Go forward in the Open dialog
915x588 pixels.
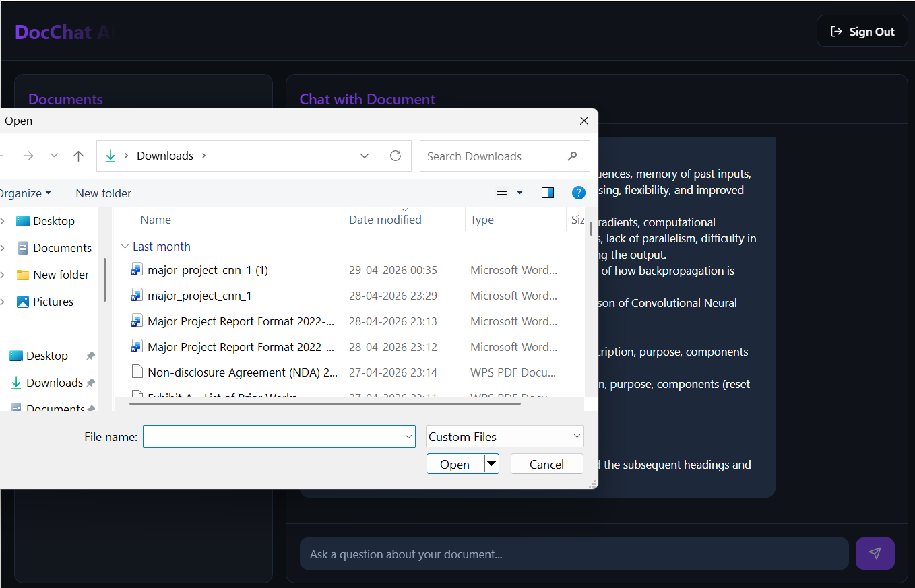click(x=28, y=156)
